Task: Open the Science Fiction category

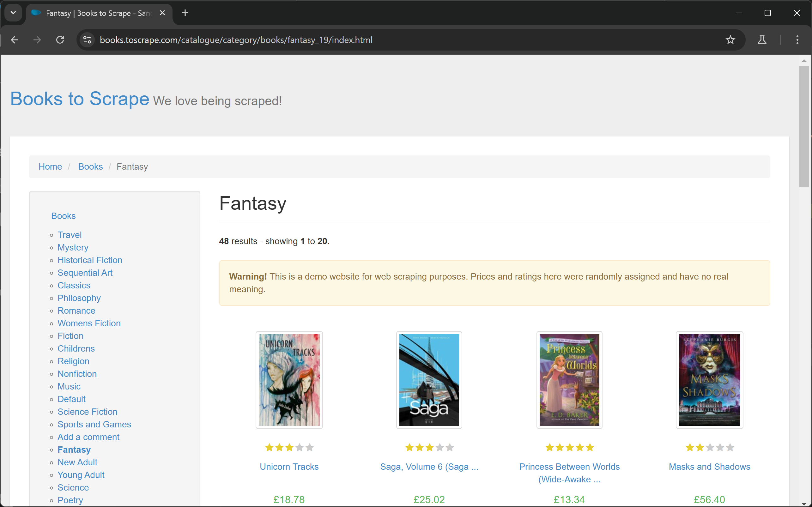Action: pyautogui.click(x=87, y=411)
